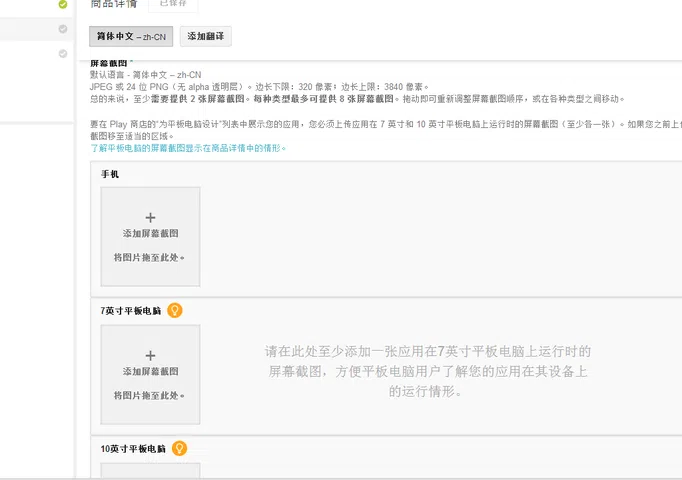Click 将图片拖至此处 text in the 手机 box

point(150,257)
